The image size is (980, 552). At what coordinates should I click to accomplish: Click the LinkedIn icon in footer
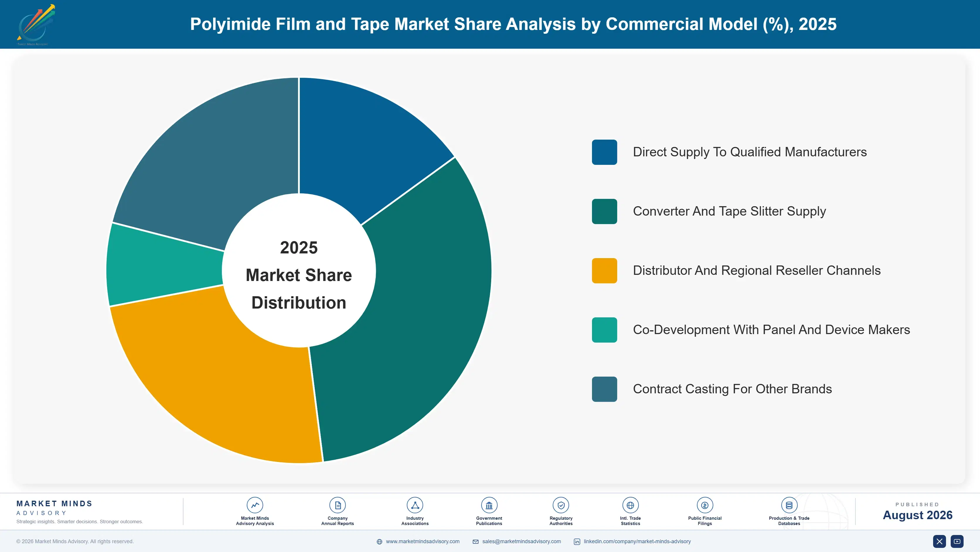[577, 542]
